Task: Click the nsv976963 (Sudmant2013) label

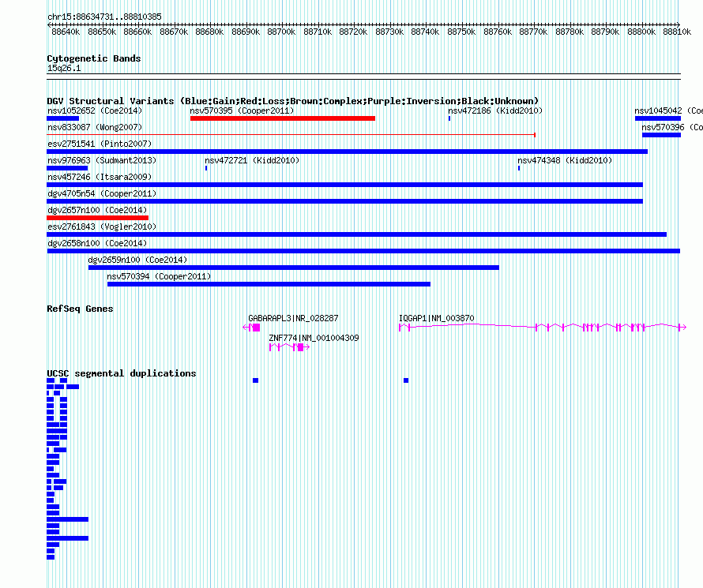Action: coord(102,160)
